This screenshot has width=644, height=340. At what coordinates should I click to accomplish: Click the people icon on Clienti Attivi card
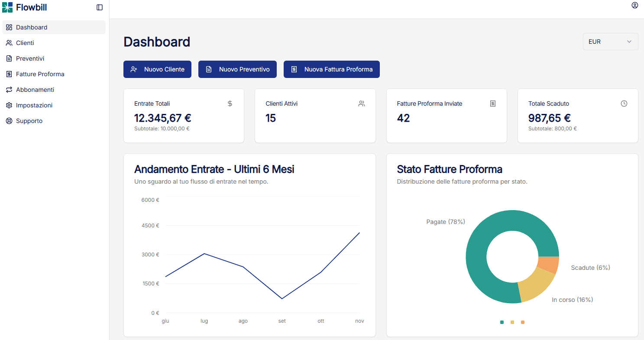(361, 104)
